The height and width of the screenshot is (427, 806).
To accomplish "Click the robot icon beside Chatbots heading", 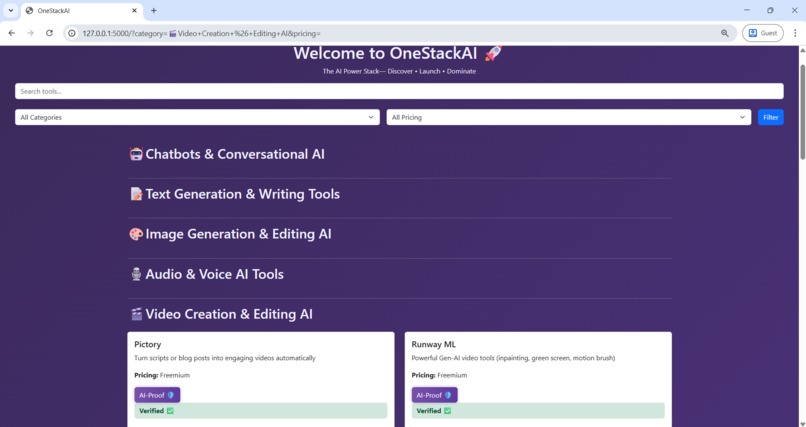I will click(136, 154).
